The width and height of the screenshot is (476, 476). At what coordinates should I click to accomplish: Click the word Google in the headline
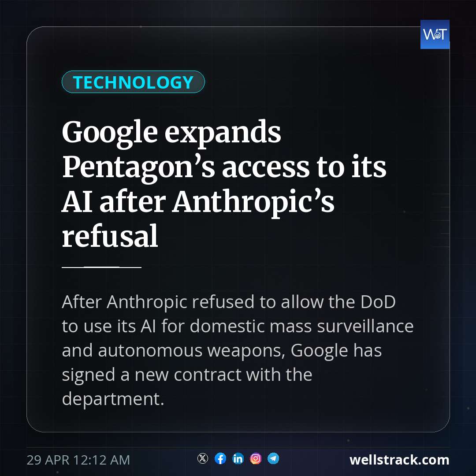tap(110, 133)
